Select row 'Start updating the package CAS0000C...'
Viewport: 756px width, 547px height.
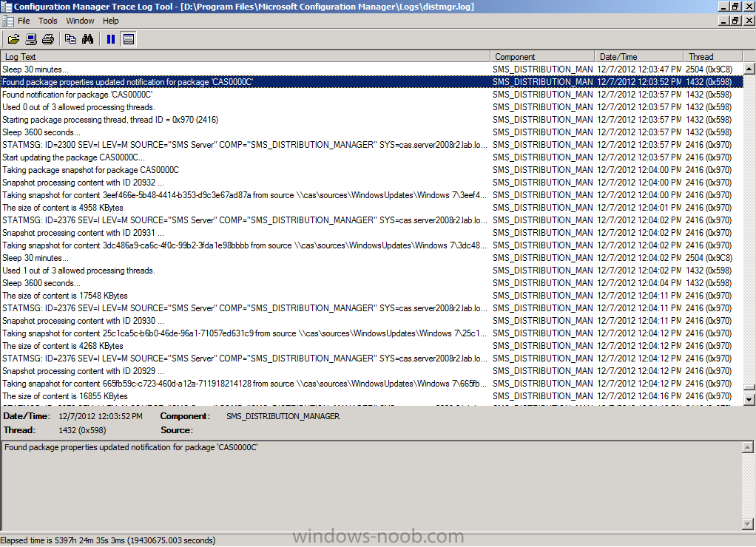tap(372, 157)
